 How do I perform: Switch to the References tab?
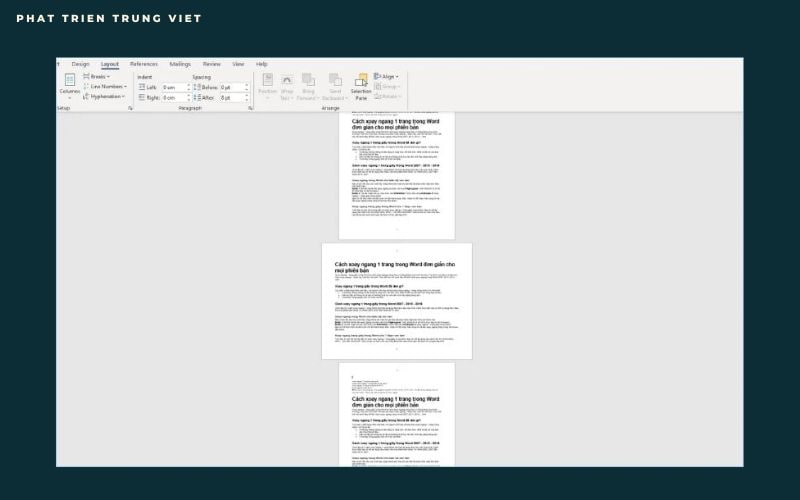coord(143,64)
